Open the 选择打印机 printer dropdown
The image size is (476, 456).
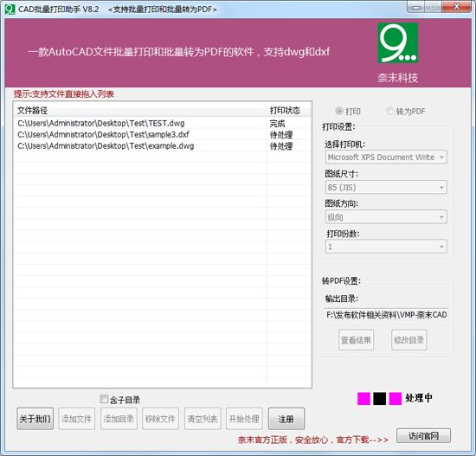pos(386,157)
